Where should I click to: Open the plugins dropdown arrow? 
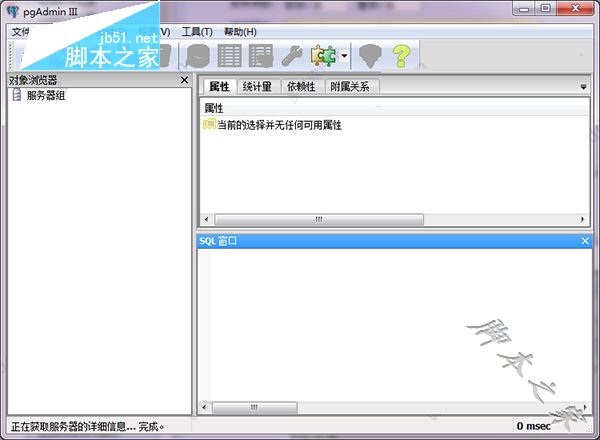pyautogui.click(x=344, y=56)
